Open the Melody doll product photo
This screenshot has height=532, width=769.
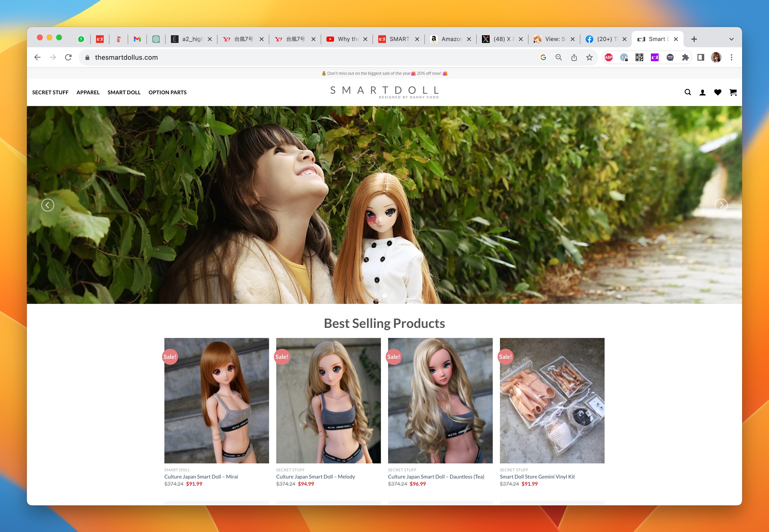(329, 400)
